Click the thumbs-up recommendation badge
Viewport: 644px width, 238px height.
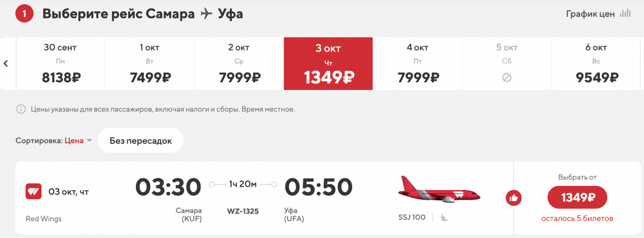tap(514, 198)
